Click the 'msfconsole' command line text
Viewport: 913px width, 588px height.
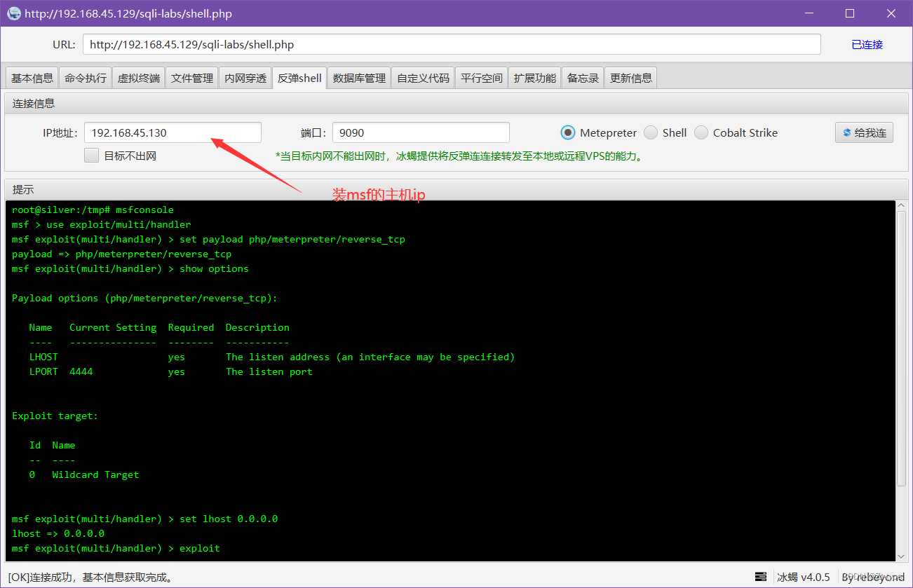coord(93,210)
